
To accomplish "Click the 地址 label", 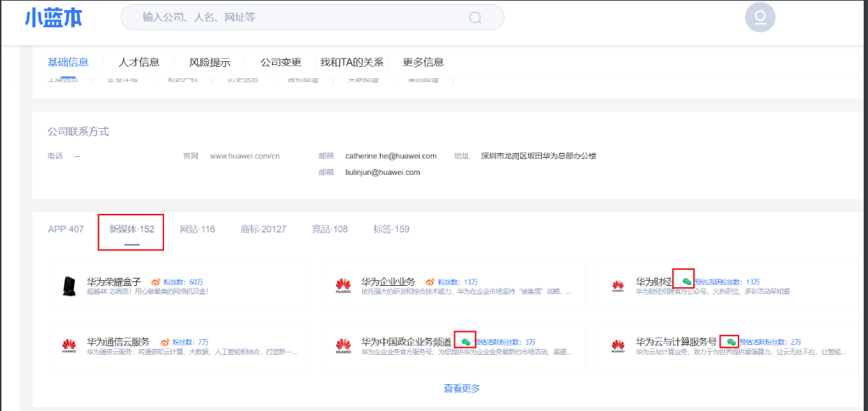I will 461,155.
